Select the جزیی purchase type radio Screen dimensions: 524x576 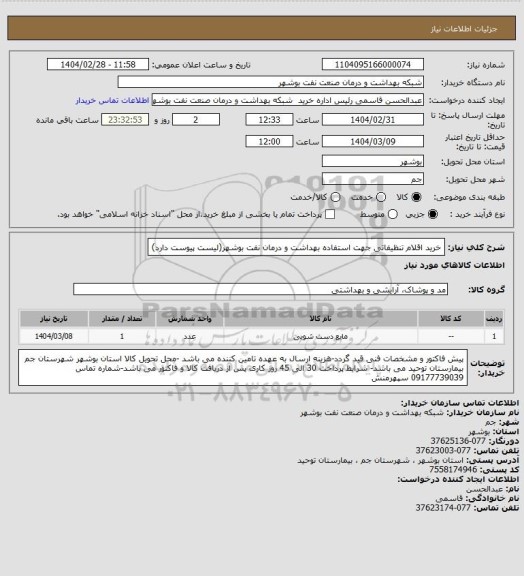[433, 214]
